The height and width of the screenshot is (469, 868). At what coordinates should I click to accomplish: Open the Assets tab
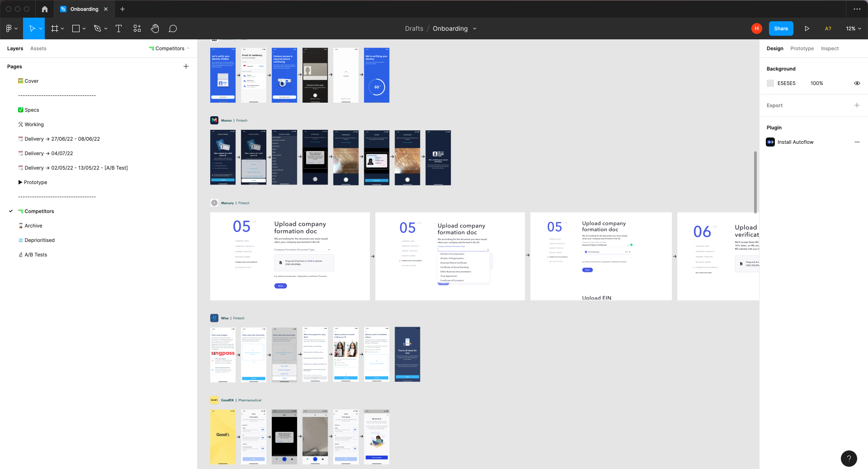38,48
